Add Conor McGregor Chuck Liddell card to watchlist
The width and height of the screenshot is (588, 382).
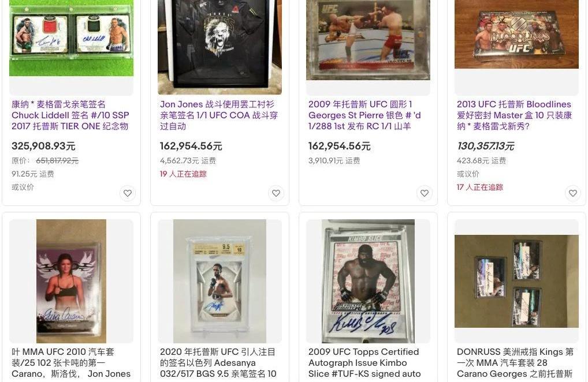click(x=128, y=193)
